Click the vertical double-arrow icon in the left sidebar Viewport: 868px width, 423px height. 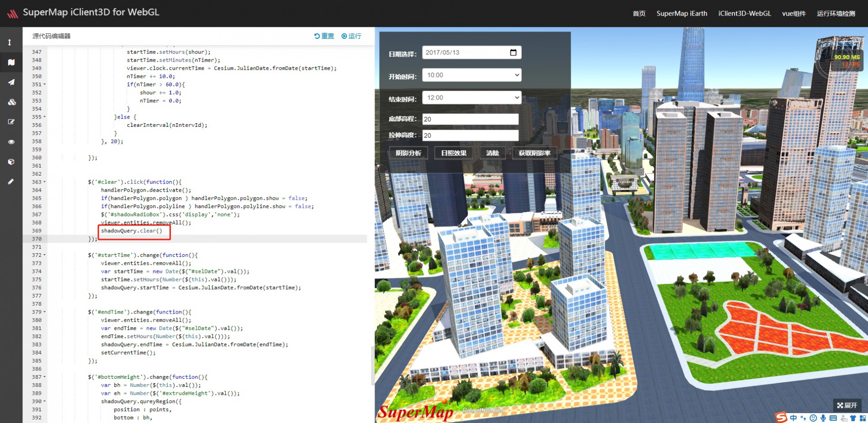10,42
